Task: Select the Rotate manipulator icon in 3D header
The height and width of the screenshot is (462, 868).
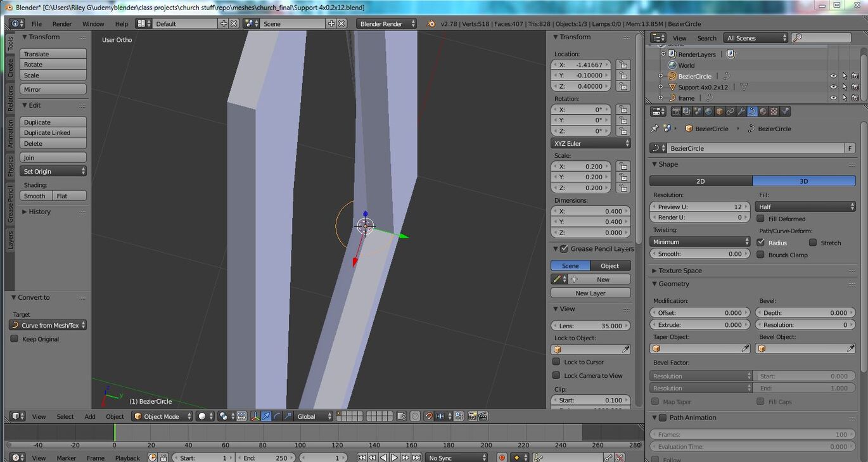Action: pos(278,416)
